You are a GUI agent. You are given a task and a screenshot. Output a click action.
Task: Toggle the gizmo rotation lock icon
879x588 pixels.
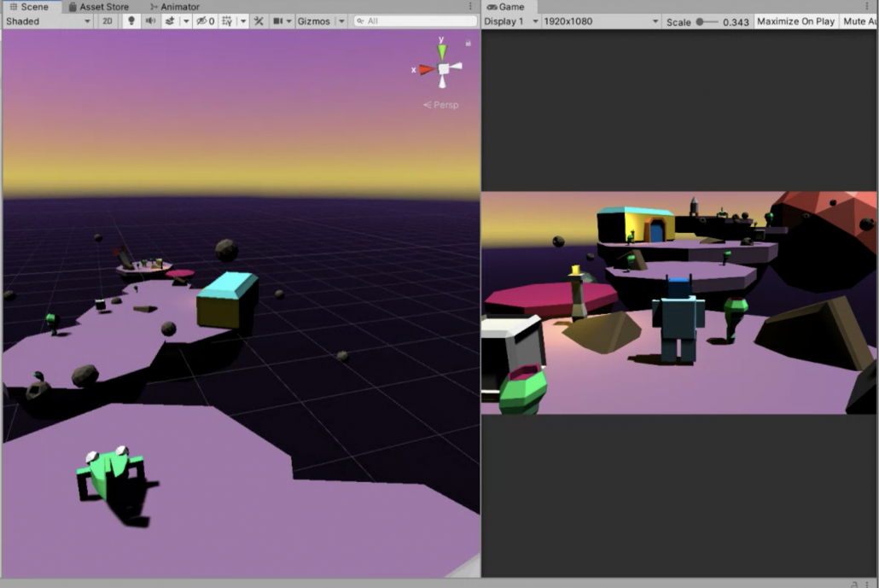click(468, 43)
